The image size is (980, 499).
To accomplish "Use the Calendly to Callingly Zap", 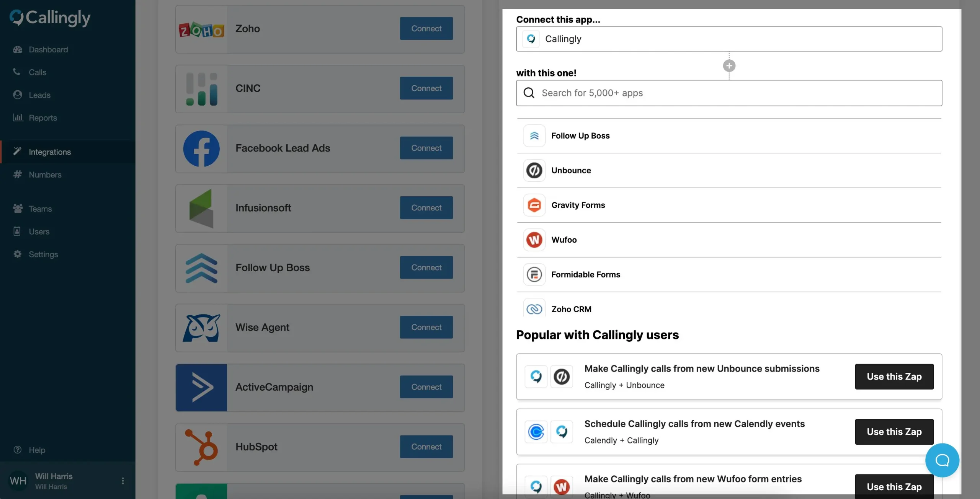I will [893, 432].
